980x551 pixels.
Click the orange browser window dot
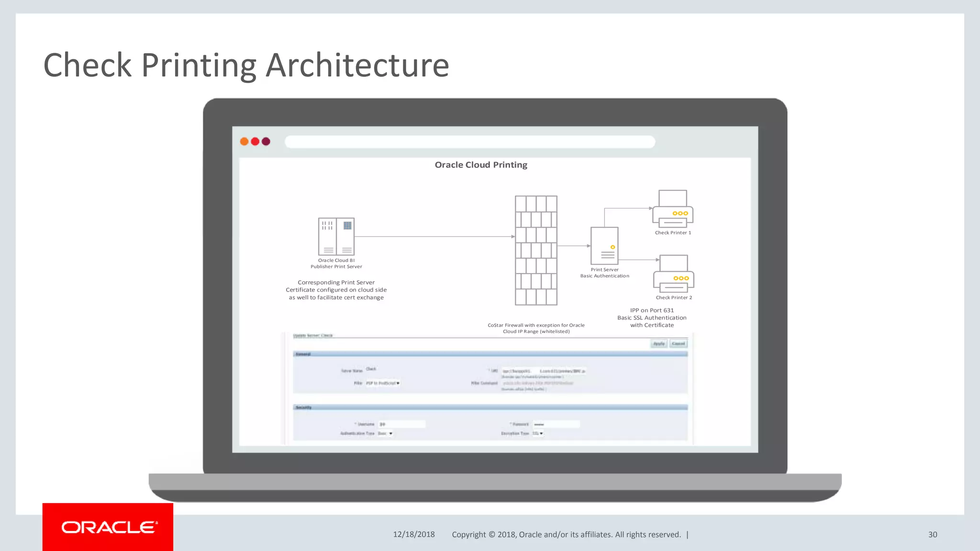244,141
